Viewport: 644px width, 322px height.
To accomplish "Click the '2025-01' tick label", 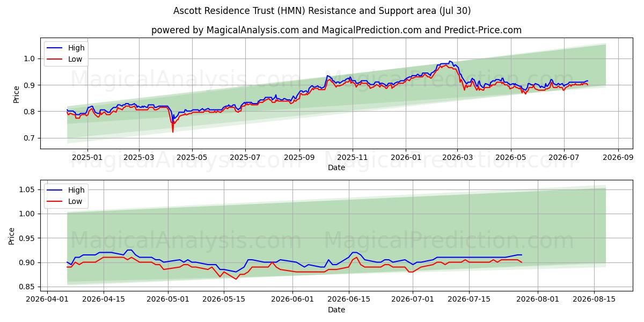I will (x=87, y=158).
